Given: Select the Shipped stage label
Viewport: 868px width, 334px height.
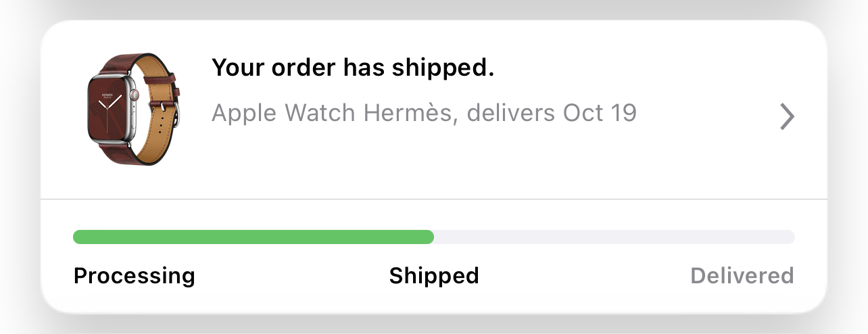Looking at the screenshot, I should click(x=434, y=276).
